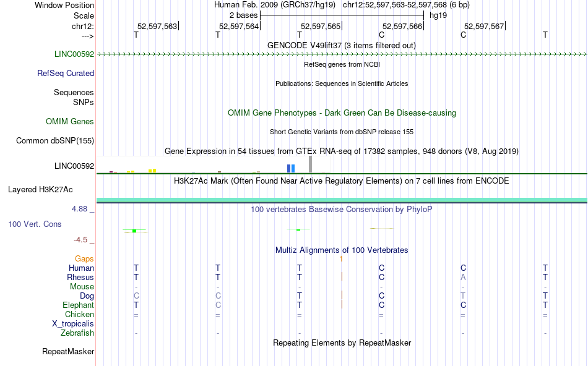Select the X_tropicalis species label
Image resolution: width=588 pixels, height=366 pixels.
(x=73, y=324)
